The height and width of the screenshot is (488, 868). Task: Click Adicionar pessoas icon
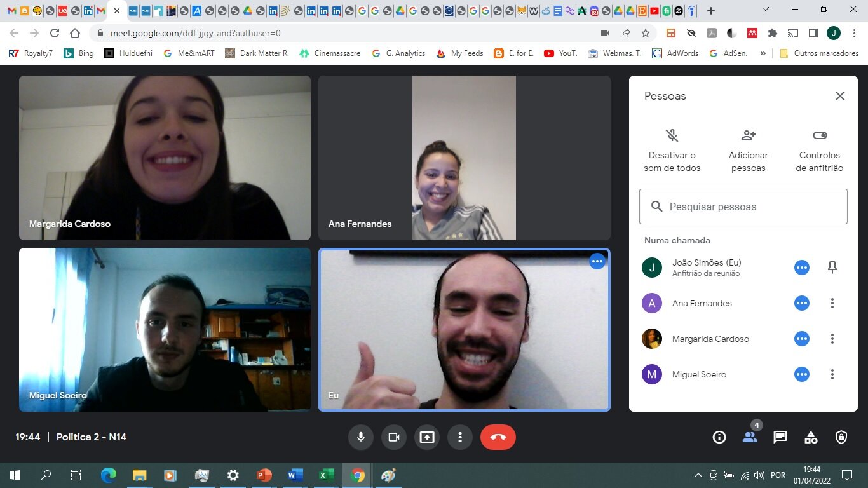tap(749, 135)
